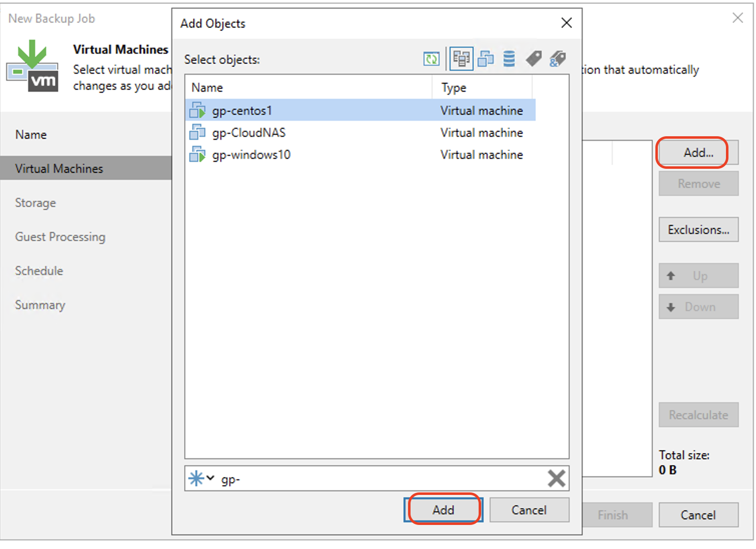Sort list by Name column header
This screenshot has width=756, height=549.
(308, 87)
